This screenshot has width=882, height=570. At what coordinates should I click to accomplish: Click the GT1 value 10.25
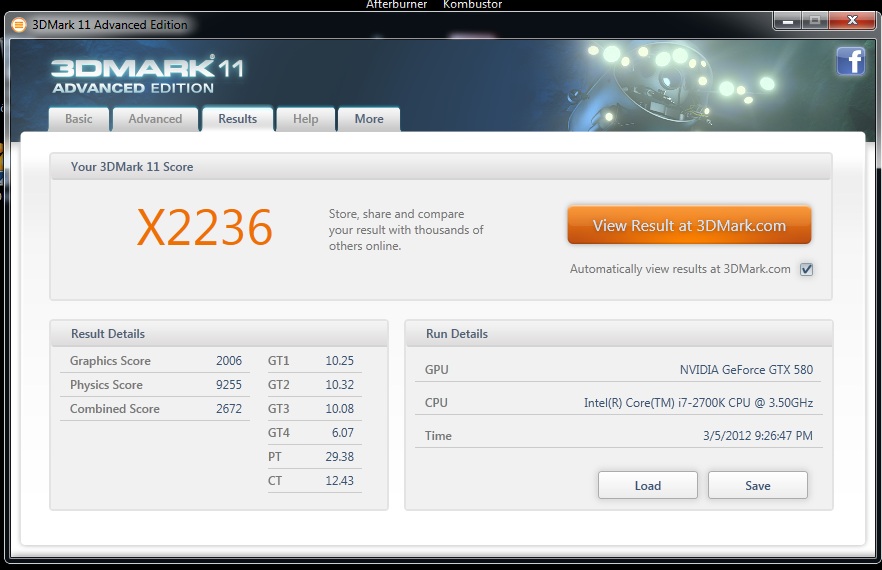340,361
